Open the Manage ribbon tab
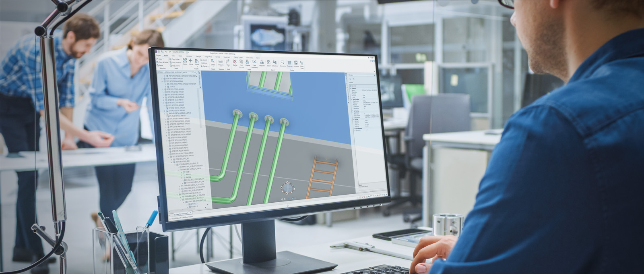The height and width of the screenshot is (274, 644). [198, 56]
